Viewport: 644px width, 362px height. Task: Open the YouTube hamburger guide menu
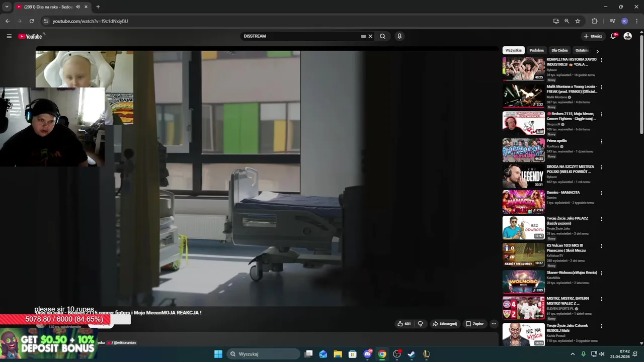coord(9,36)
